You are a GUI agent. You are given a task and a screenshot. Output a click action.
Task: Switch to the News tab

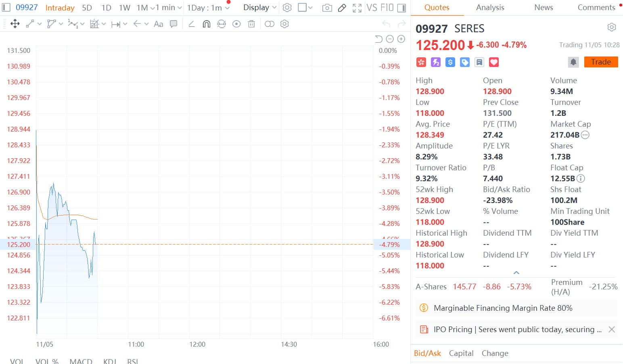pos(543,7)
